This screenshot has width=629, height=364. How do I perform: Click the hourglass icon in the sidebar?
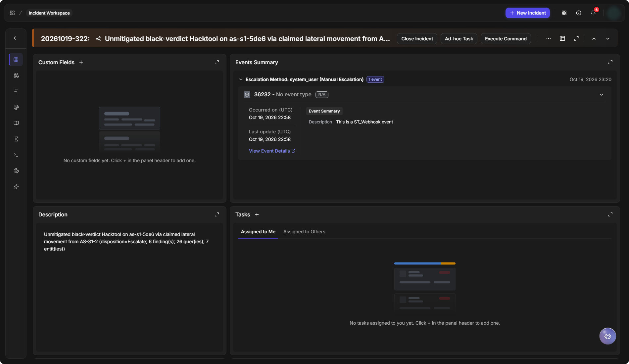coord(16,139)
